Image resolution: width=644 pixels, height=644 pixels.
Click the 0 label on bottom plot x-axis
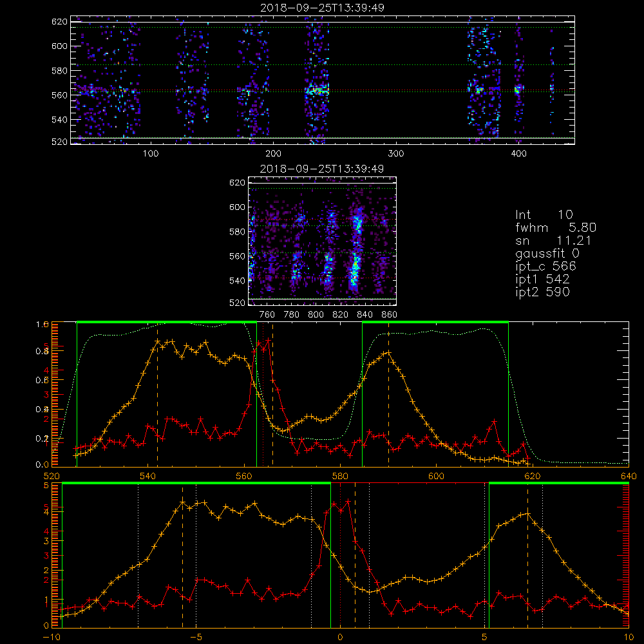pyautogui.click(x=340, y=637)
